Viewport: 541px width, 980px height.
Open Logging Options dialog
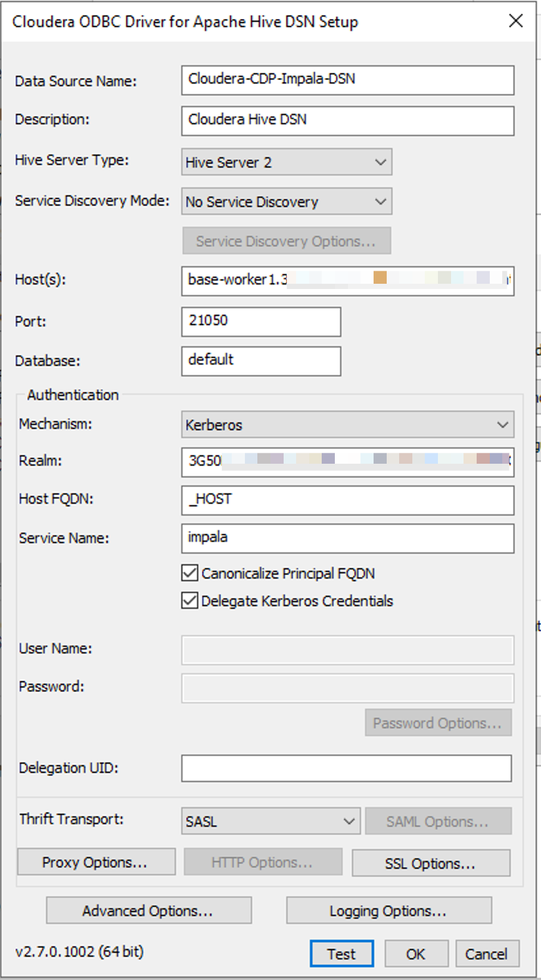click(x=389, y=911)
